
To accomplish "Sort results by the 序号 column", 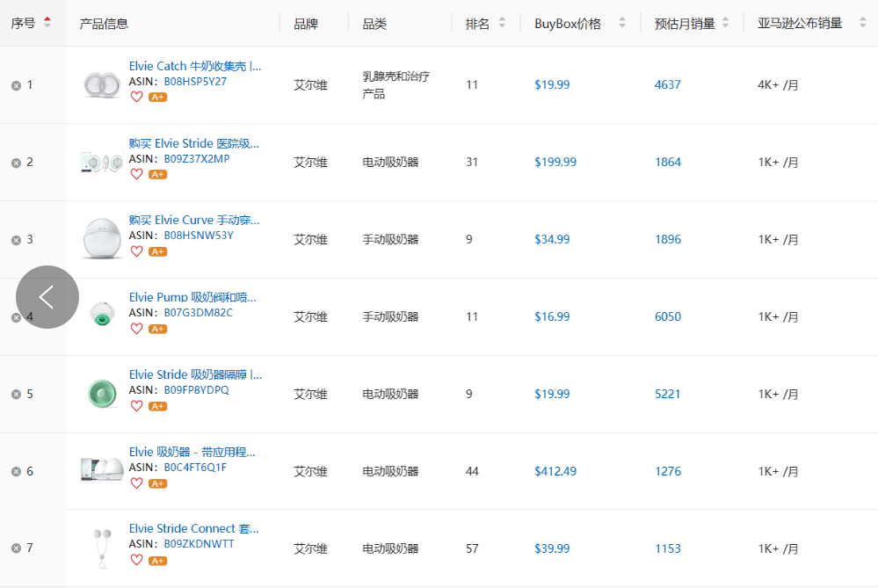I will pos(46,24).
